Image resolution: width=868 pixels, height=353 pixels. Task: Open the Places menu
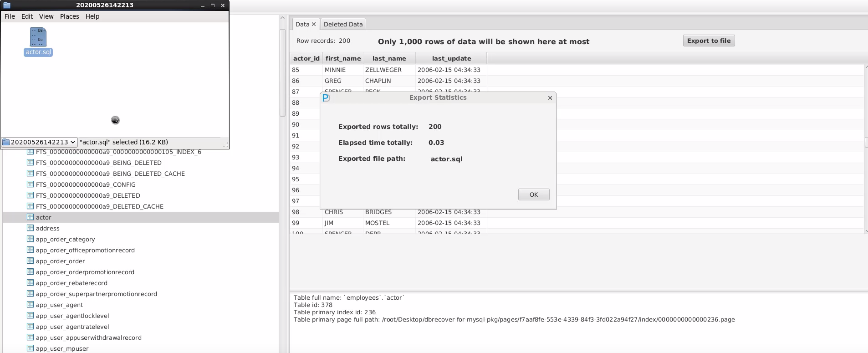click(x=69, y=16)
